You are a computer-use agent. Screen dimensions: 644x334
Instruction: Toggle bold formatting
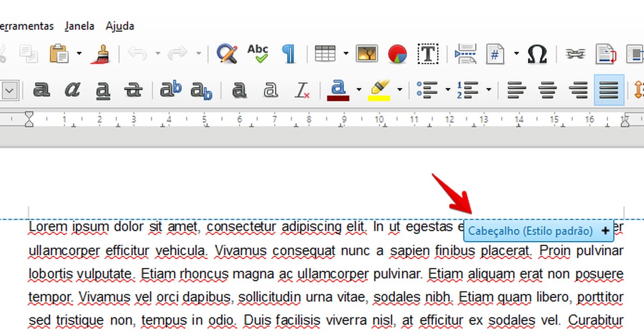(x=42, y=89)
